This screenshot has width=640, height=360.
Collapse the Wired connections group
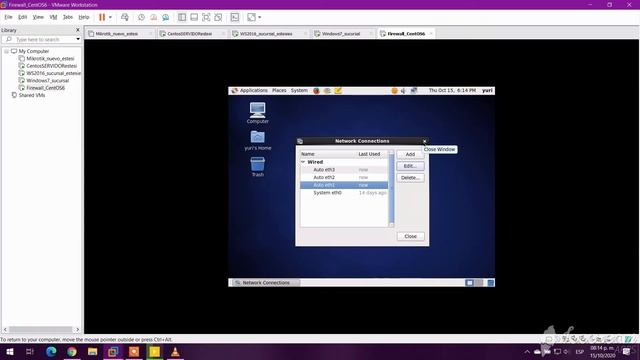[x=303, y=162]
